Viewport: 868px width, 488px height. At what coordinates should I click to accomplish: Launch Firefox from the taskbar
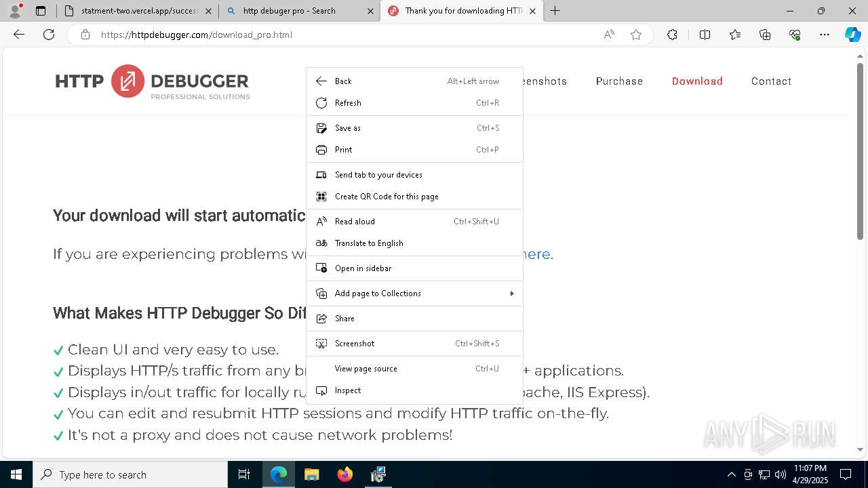[x=345, y=474]
